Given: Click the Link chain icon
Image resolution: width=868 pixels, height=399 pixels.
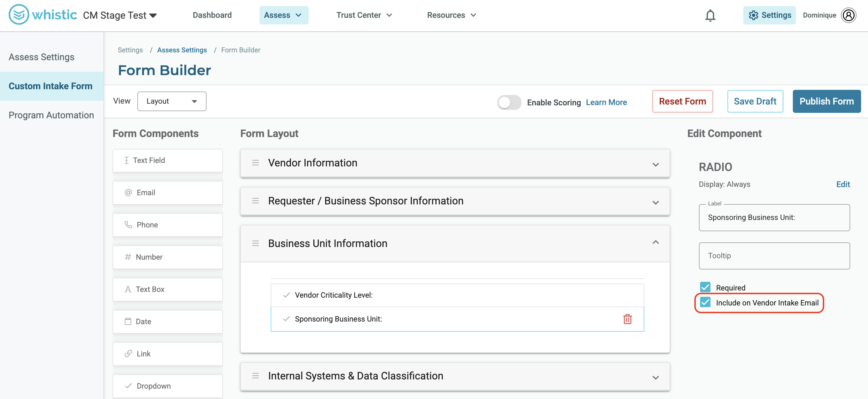Looking at the screenshot, I should (128, 354).
